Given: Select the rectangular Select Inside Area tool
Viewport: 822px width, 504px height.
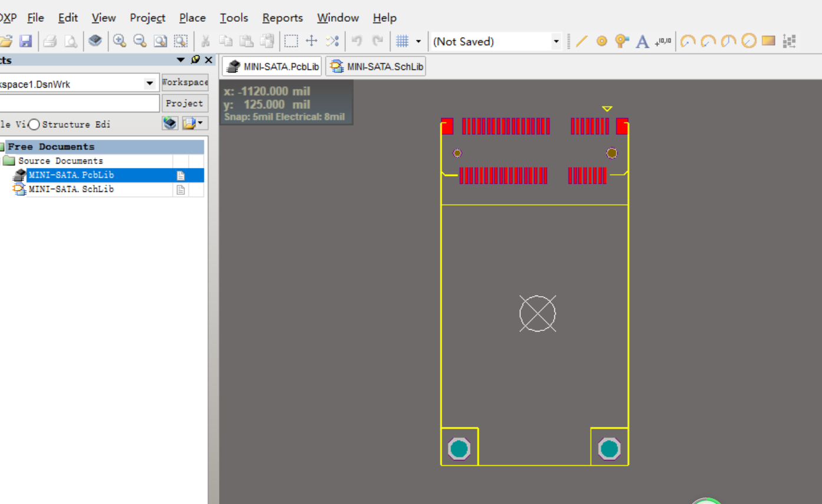Looking at the screenshot, I should pos(291,41).
